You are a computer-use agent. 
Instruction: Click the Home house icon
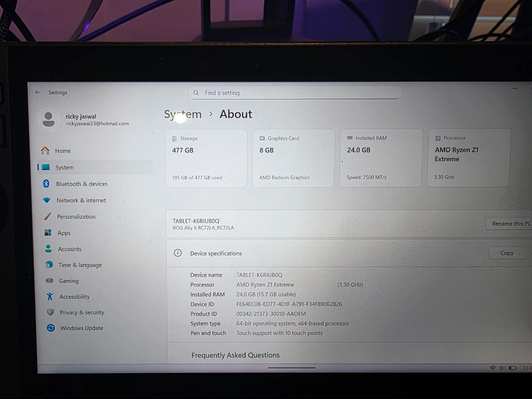coord(45,151)
